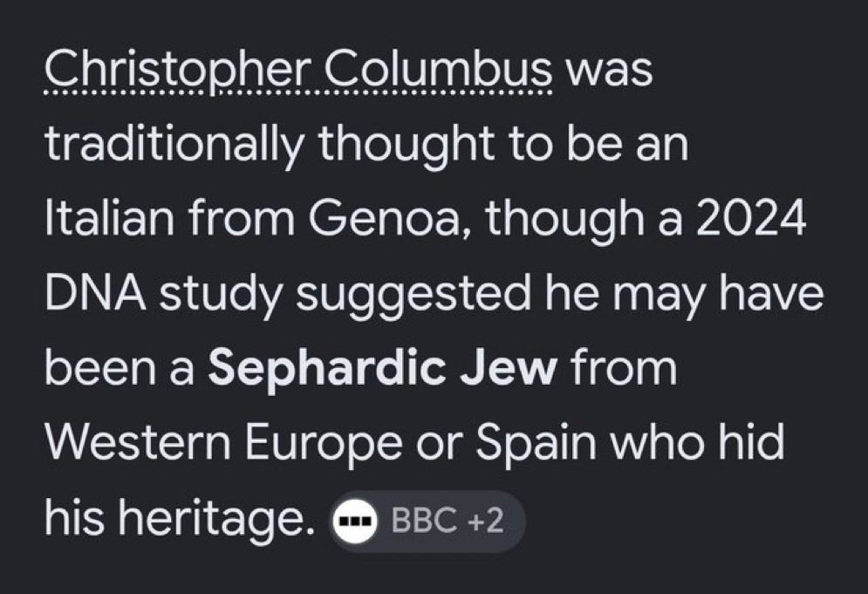Select the bold Sephardic Jew text

(x=382, y=369)
